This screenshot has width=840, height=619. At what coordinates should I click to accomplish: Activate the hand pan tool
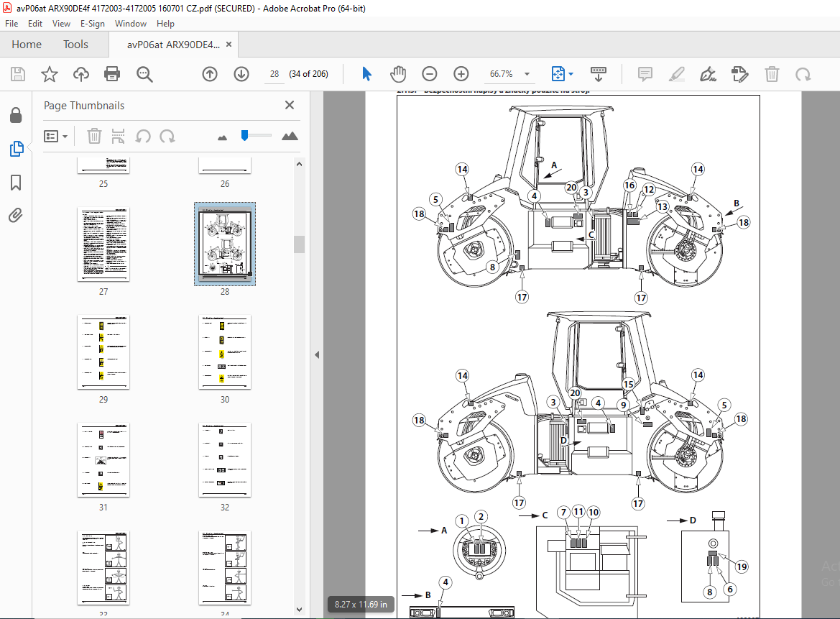[398, 74]
